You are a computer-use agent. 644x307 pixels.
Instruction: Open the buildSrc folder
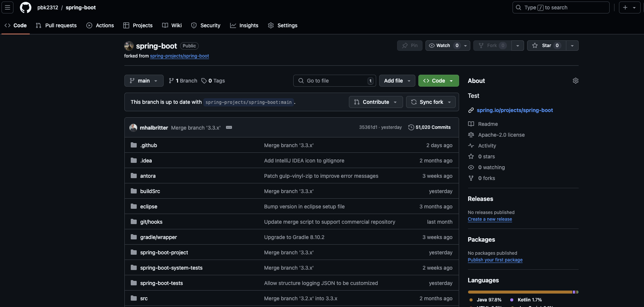click(150, 191)
